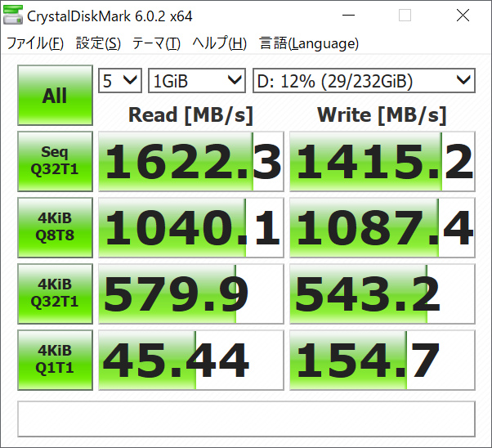Open the ファイル(F) menu
Screen dimensions: 492x448
(35, 43)
